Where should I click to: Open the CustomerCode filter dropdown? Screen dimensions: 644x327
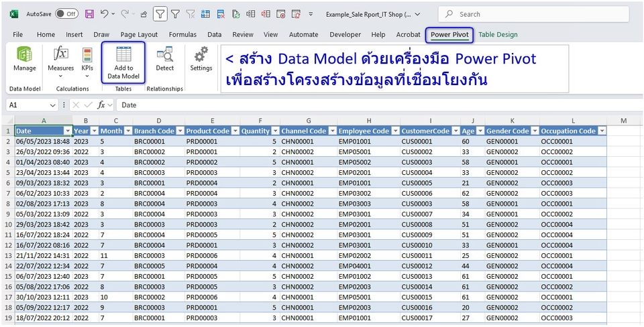tap(455, 131)
